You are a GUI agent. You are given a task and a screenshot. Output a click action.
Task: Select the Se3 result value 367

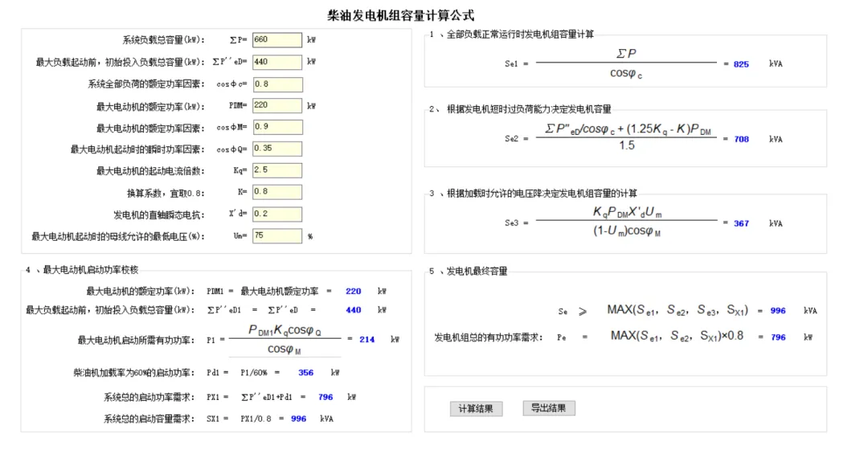741,223
